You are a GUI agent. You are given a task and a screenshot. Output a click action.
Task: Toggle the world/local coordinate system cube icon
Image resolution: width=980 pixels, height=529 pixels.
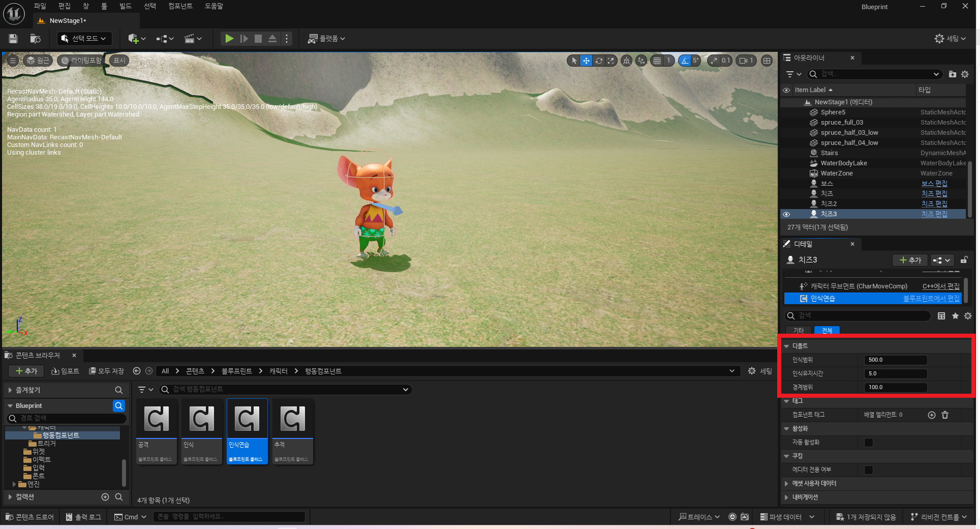coord(627,61)
